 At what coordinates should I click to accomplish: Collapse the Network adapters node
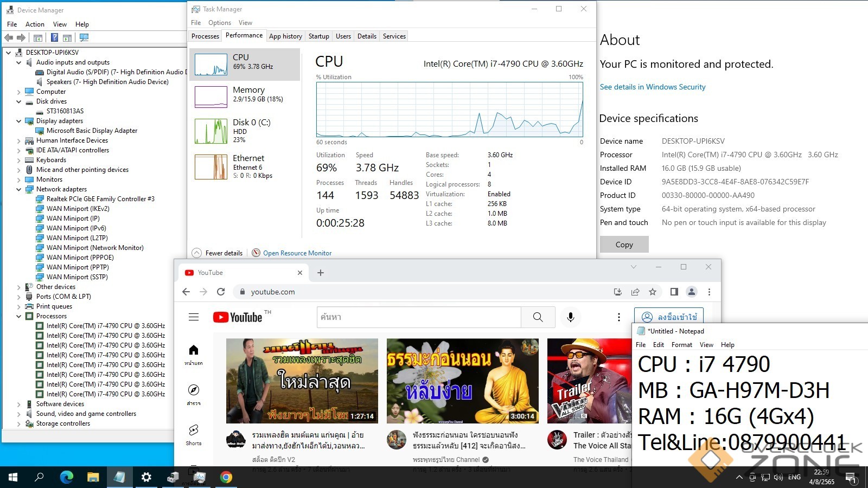coord(19,189)
